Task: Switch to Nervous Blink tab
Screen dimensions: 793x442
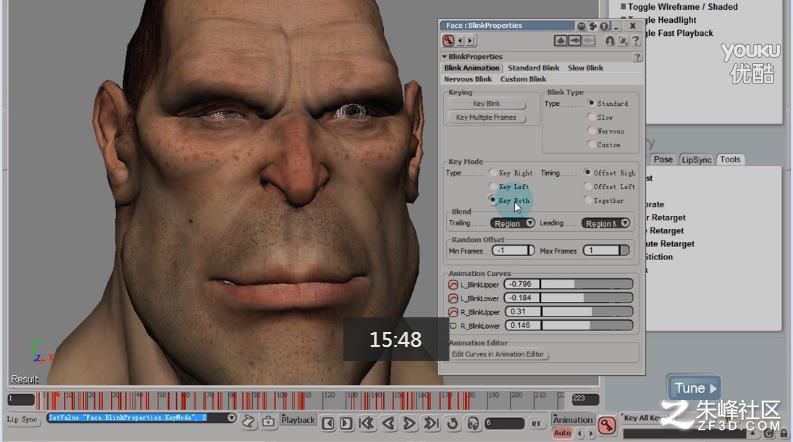Action: point(468,79)
